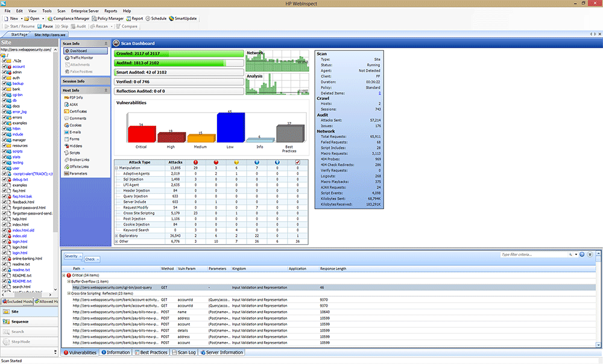Image resolution: width=603 pixels, height=364 pixels.
Task: Open E-mails in Host Info
Action: 73,132
